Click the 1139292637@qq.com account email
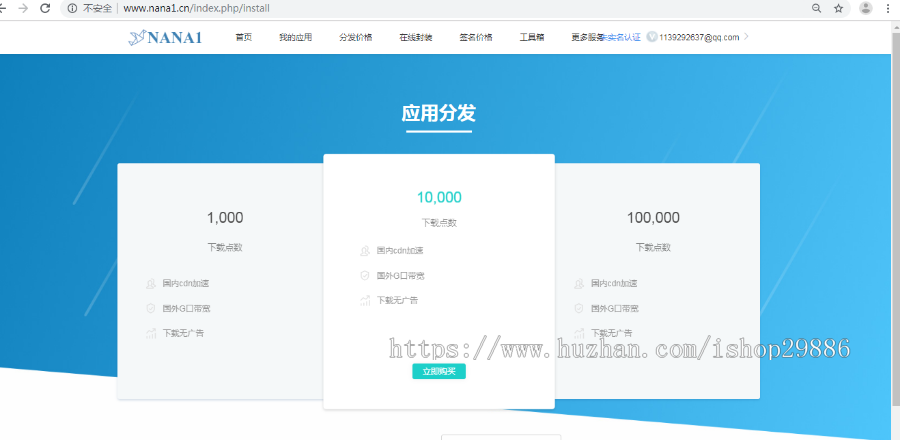The width and height of the screenshot is (900, 440). pyautogui.click(x=699, y=37)
